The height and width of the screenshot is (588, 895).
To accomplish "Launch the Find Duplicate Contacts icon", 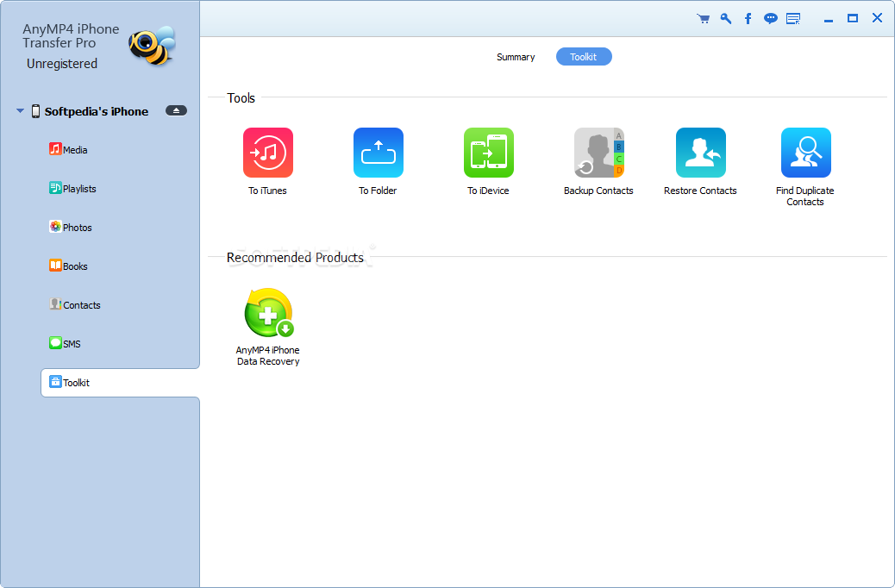I will (806, 153).
